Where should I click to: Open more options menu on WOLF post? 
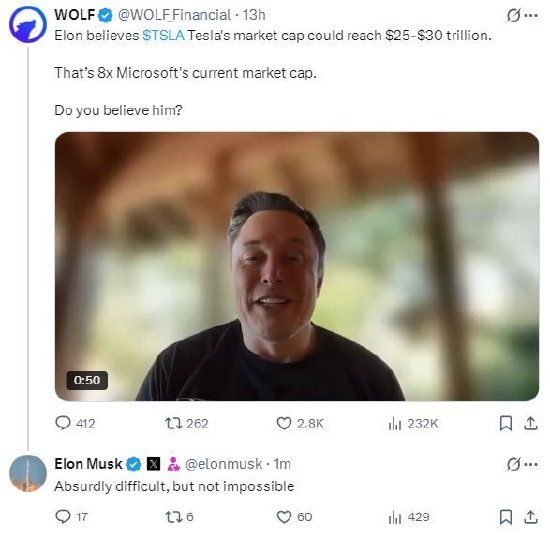tap(531, 15)
